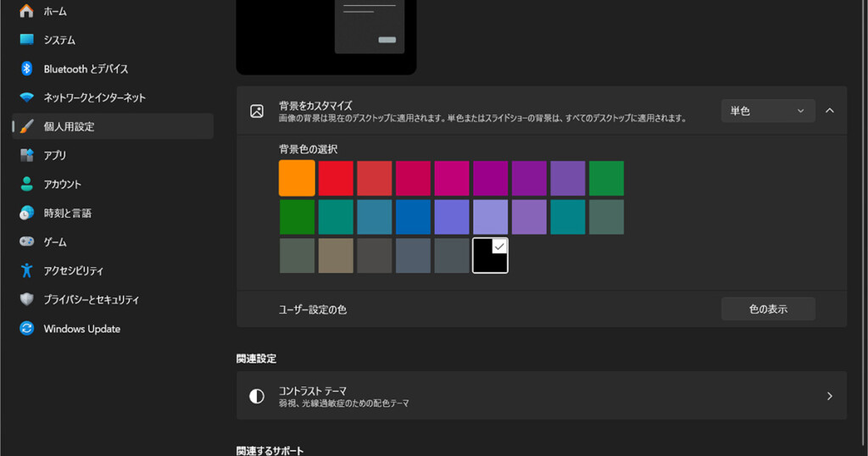Pick the purple swatch seventh in top row
Viewport: 868px width, 456px height.
(x=529, y=178)
